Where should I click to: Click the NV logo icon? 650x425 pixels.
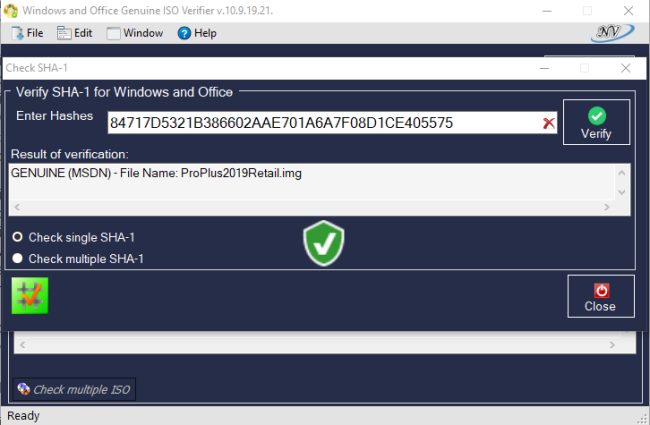coord(612,33)
